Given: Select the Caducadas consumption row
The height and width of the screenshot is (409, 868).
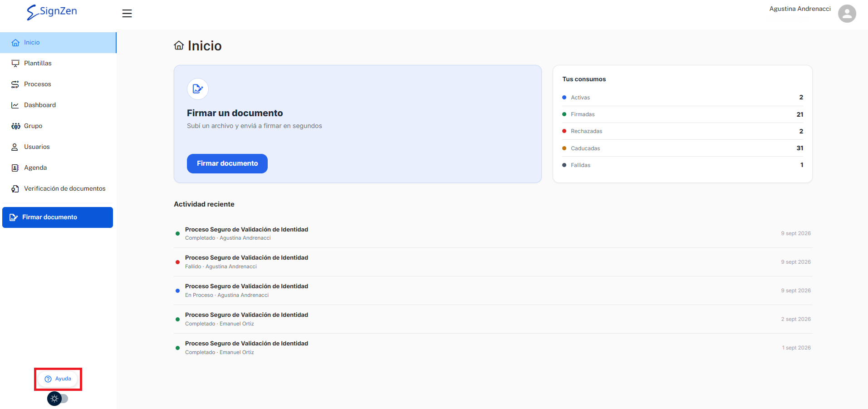Looking at the screenshot, I should [682, 148].
